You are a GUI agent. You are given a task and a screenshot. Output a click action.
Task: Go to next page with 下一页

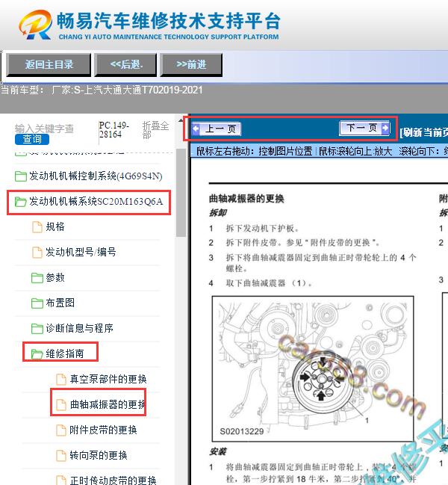[364, 128]
